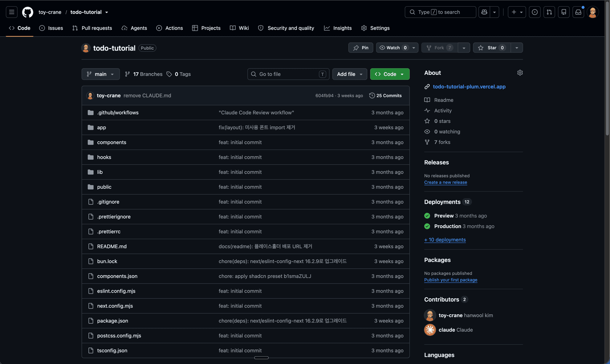Follow the Create a new release link
This screenshot has height=364, width=610.
click(446, 182)
